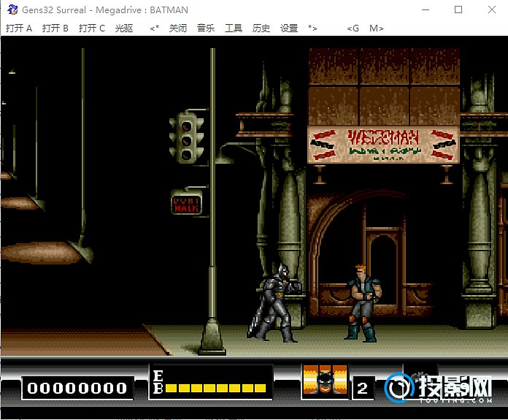
Task: Open the 打开 C menu
Action: coord(92,28)
